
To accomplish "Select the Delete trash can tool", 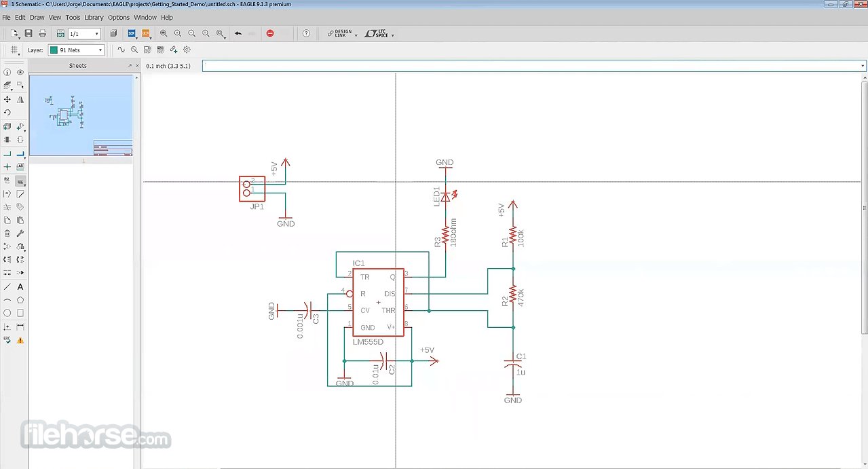I will tap(7, 233).
